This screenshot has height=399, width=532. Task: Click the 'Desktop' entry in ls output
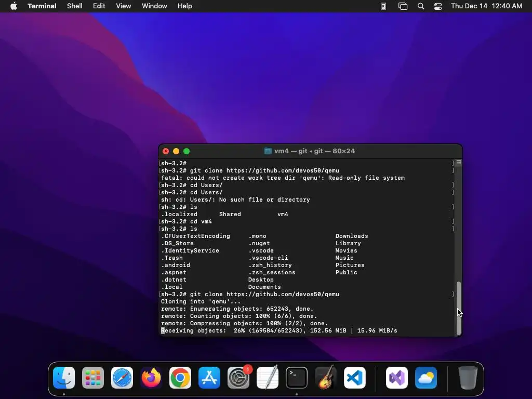pyautogui.click(x=261, y=280)
